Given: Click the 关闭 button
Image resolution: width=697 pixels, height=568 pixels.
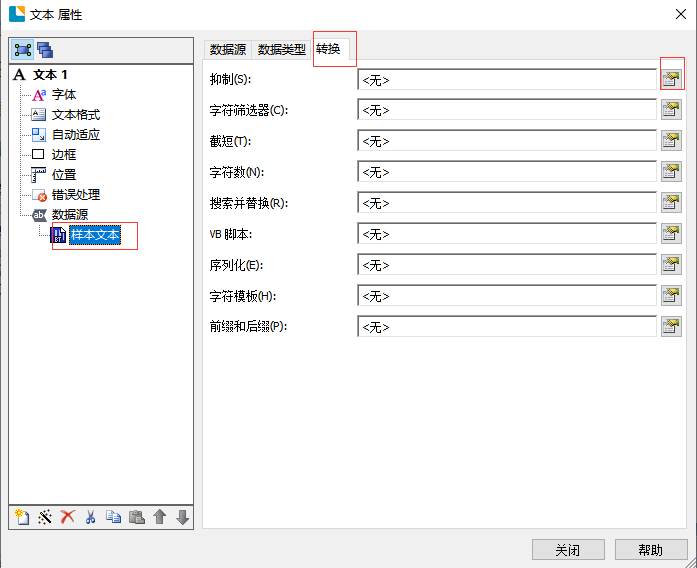Looking at the screenshot, I should point(568,549).
